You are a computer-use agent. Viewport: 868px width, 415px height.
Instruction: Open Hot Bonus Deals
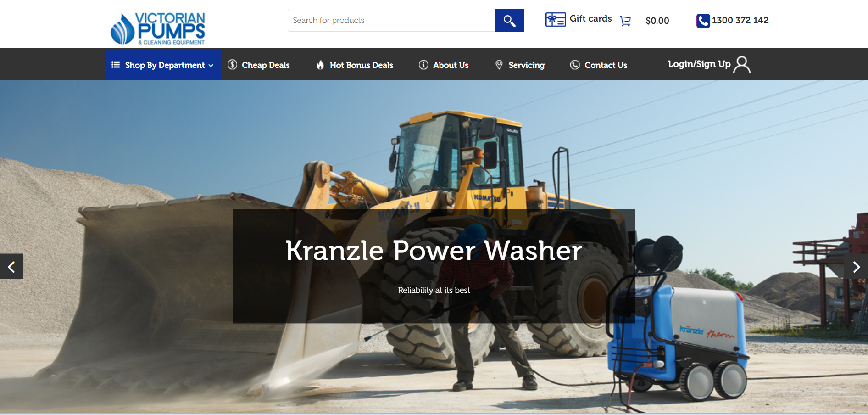coord(362,65)
